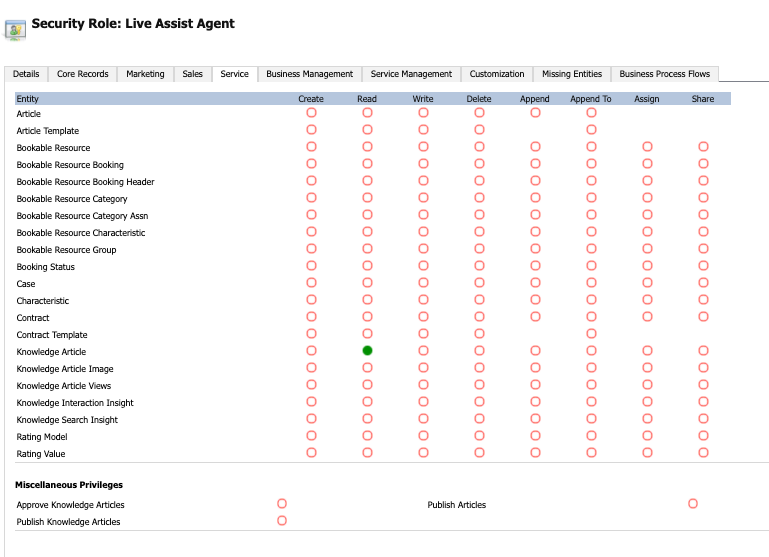Go to the Business Process Flows tab
The width and height of the screenshot is (769, 557).
click(x=665, y=74)
